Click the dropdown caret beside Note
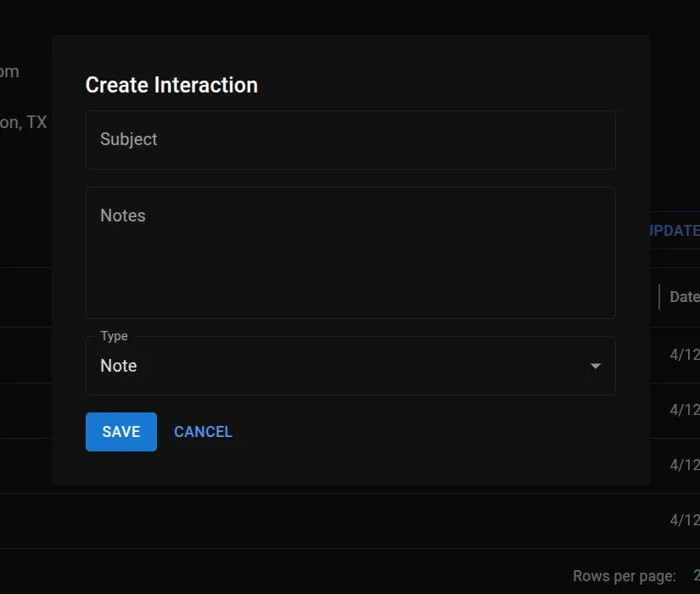Image resolution: width=700 pixels, height=594 pixels. [x=594, y=366]
